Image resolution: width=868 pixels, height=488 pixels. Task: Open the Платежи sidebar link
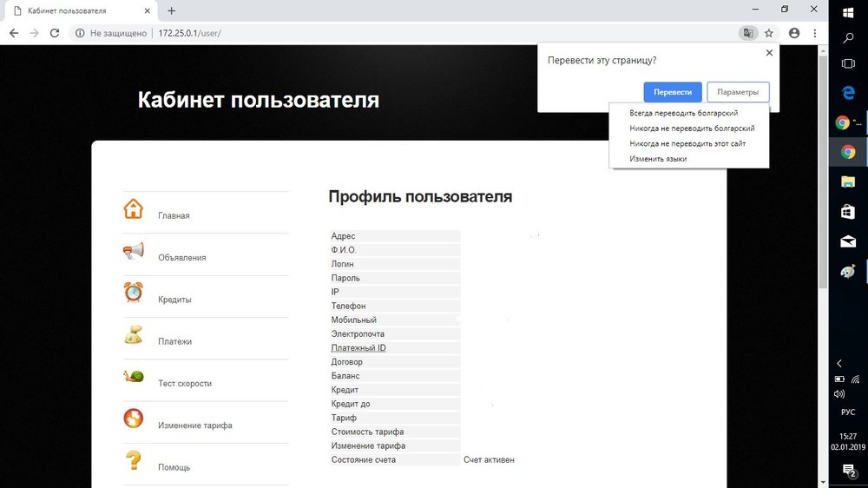coord(174,342)
